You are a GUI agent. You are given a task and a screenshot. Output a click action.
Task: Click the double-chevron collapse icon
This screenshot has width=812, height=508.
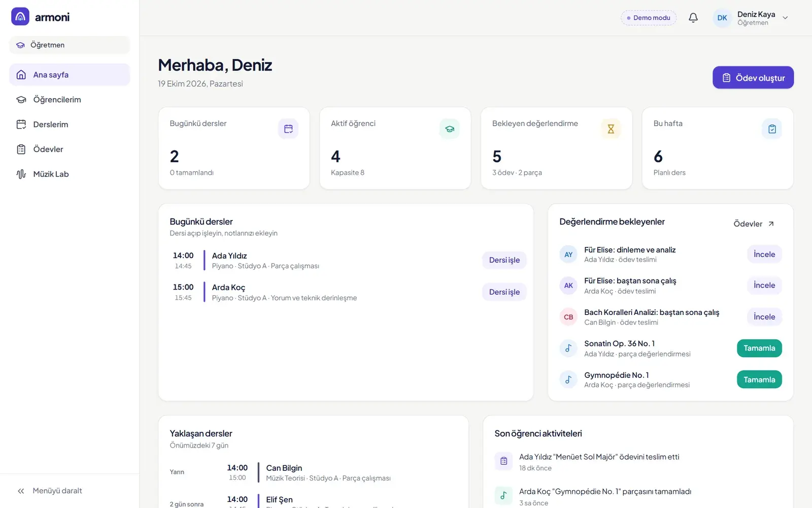tap(21, 491)
